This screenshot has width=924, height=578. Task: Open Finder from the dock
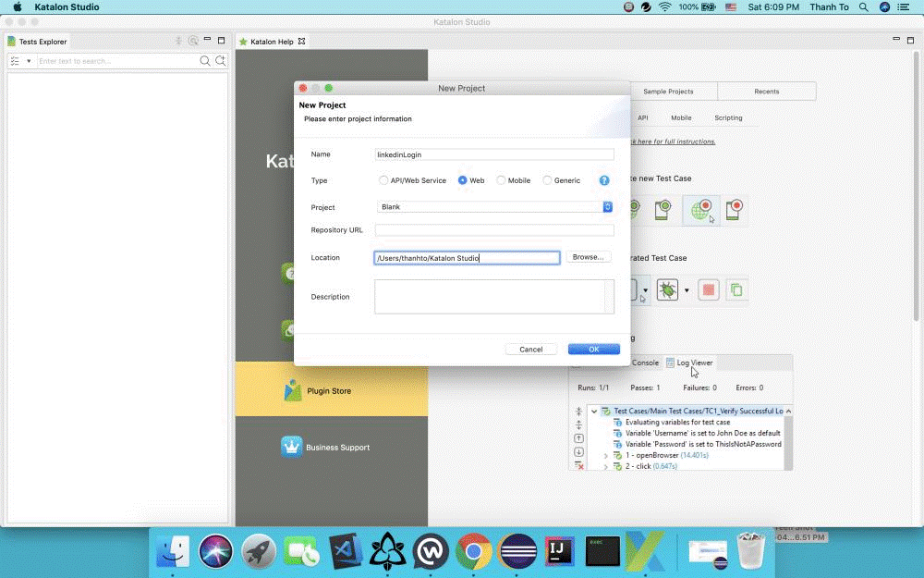173,551
